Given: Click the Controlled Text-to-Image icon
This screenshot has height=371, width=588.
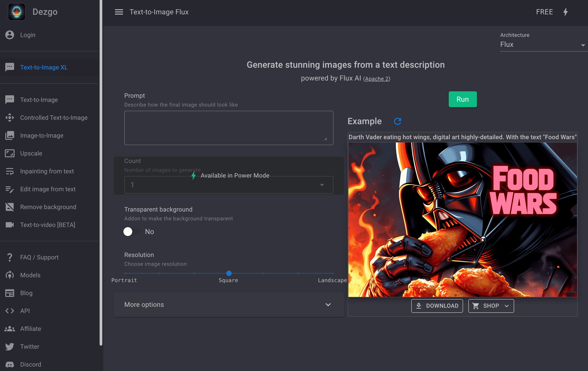Looking at the screenshot, I should (x=9, y=118).
